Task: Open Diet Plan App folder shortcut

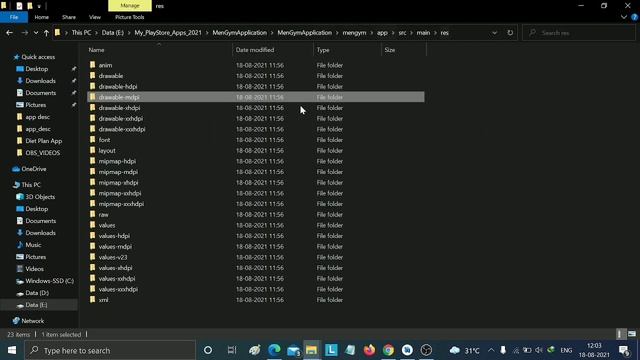Action: coord(43,141)
